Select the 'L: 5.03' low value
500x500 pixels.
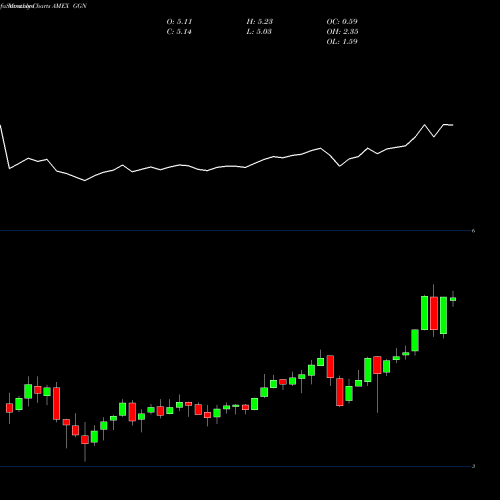pyautogui.click(x=259, y=32)
